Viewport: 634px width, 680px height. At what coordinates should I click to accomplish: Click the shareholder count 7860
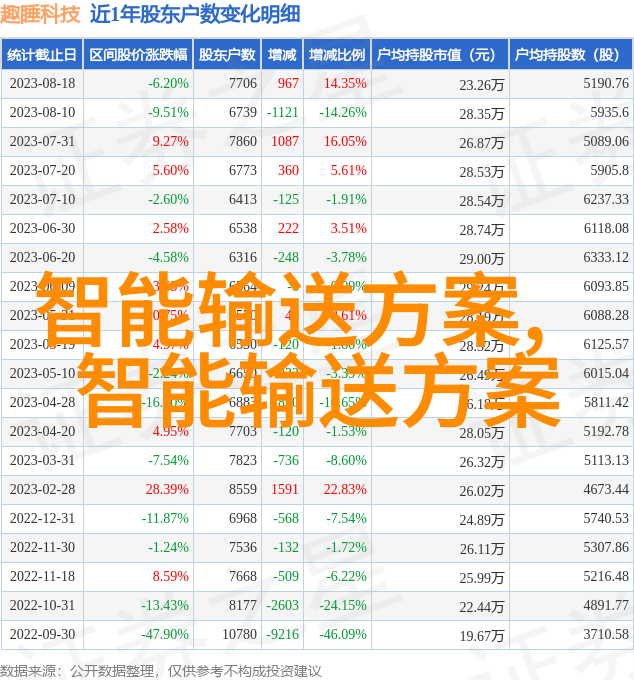tap(243, 141)
